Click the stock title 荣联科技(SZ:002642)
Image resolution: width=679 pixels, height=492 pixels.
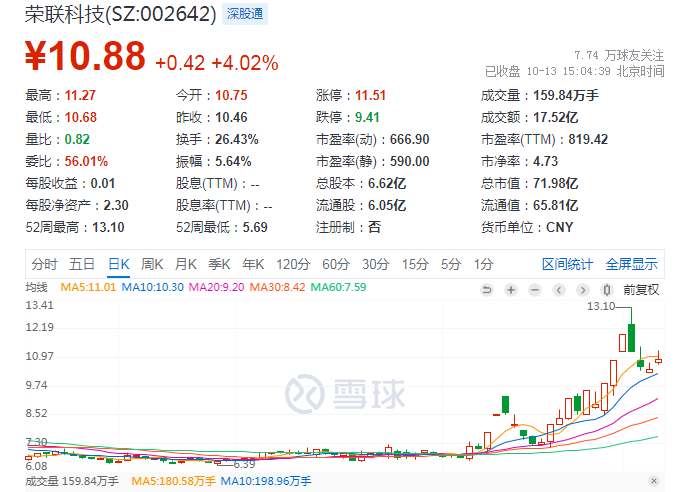pos(120,14)
